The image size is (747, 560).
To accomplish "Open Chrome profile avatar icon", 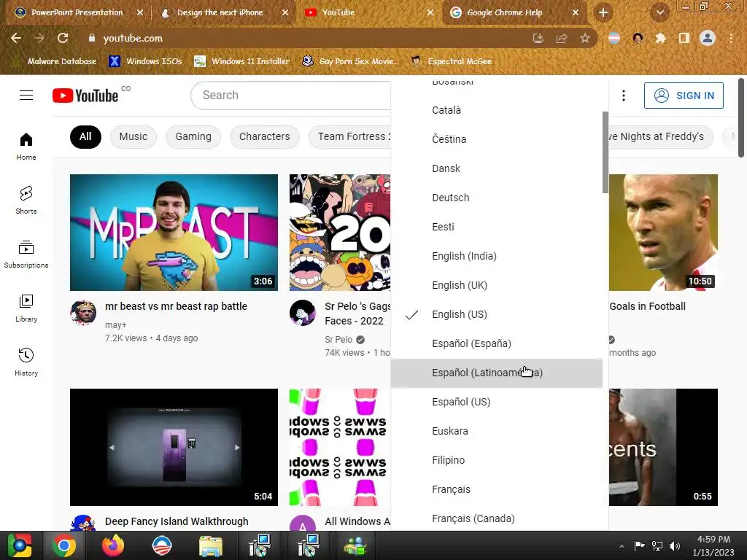I will (708, 38).
